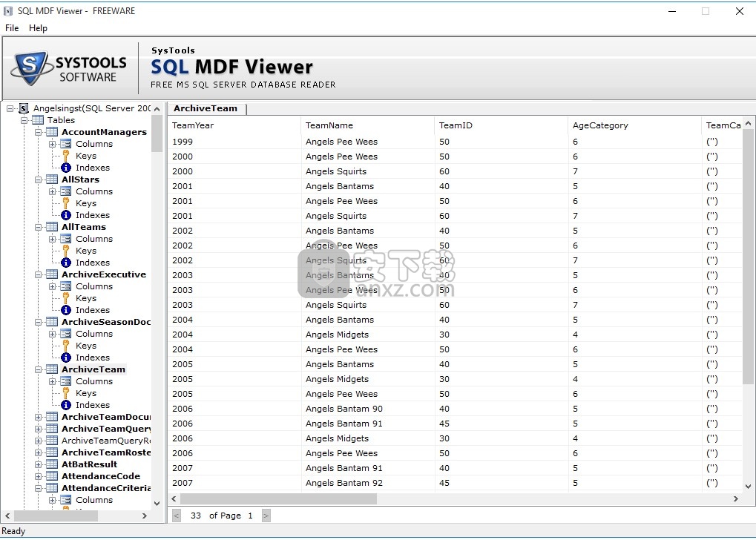Click the Keys icon under AccountManagers
This screenshot has width=756, height=540.
(x=66, y=156)
